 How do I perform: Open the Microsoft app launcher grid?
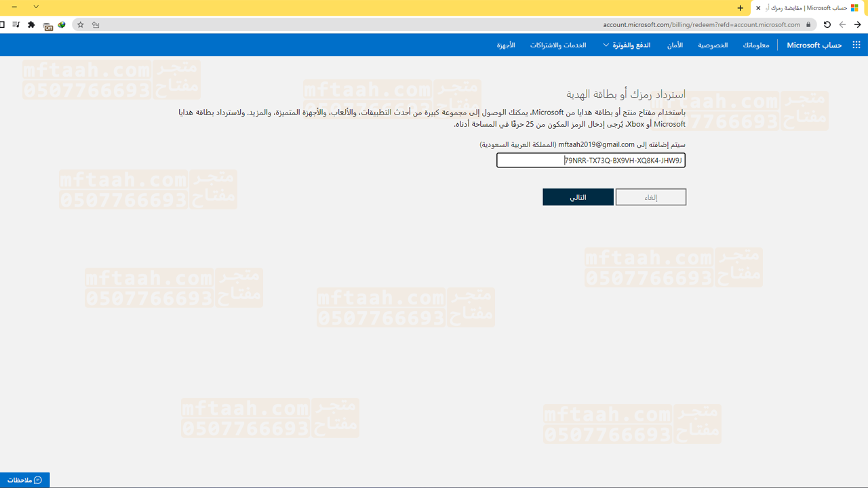tap(856, 45)
